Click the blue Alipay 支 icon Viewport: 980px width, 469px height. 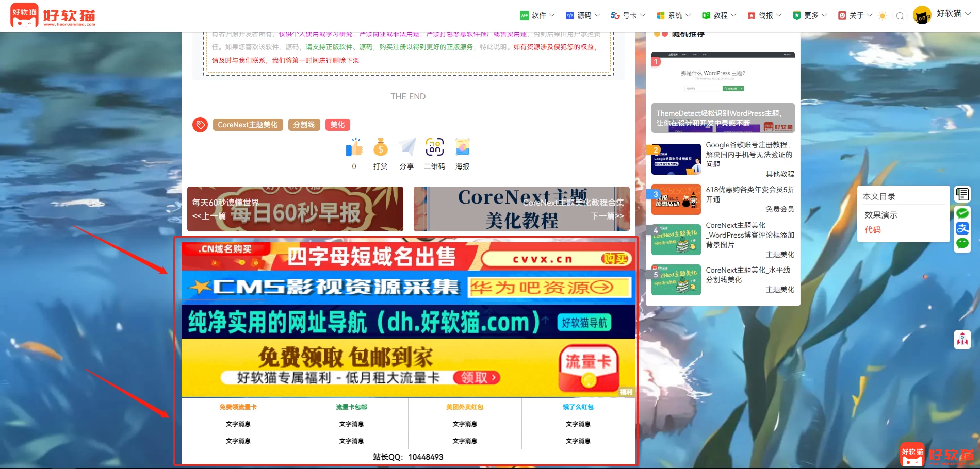[x=962, y=228]
